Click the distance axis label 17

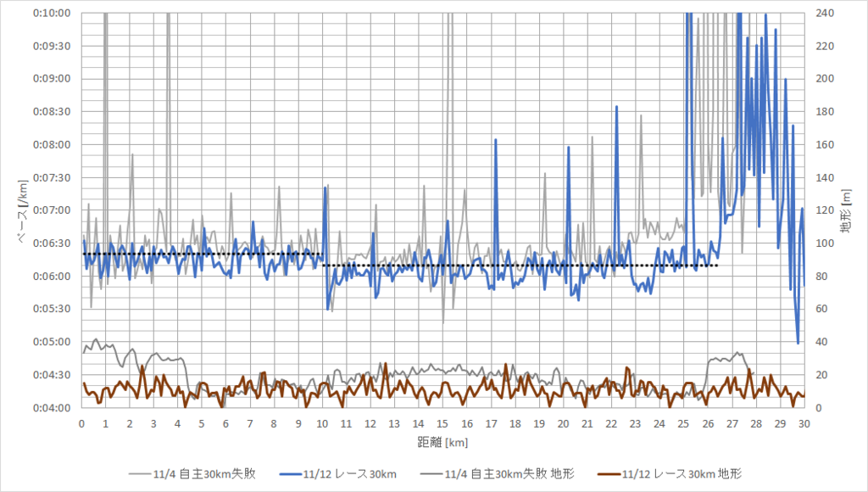click(x=491, y=424)
